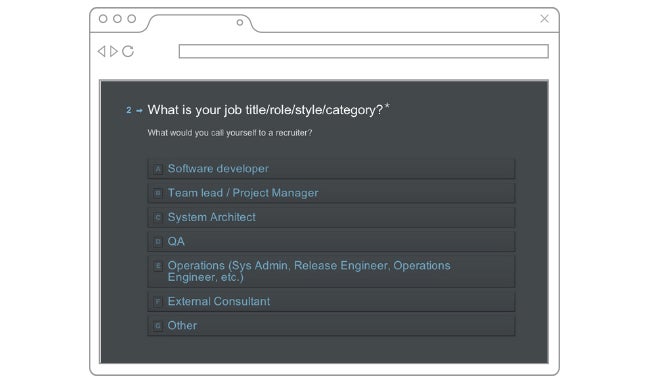Click into the browser address bar
The width and height of the screenshot is (650, 383).
[x=364, y=51]
